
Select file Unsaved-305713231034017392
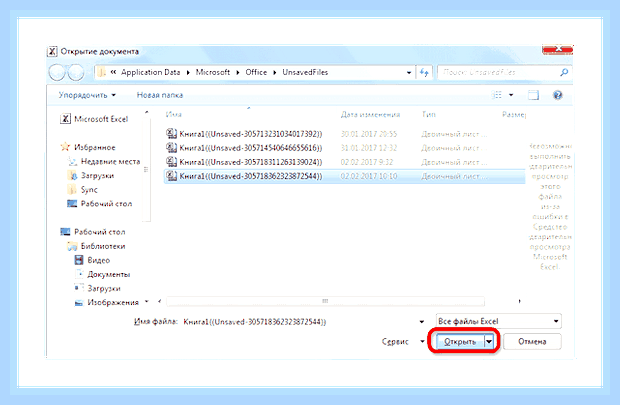(344, 134)
